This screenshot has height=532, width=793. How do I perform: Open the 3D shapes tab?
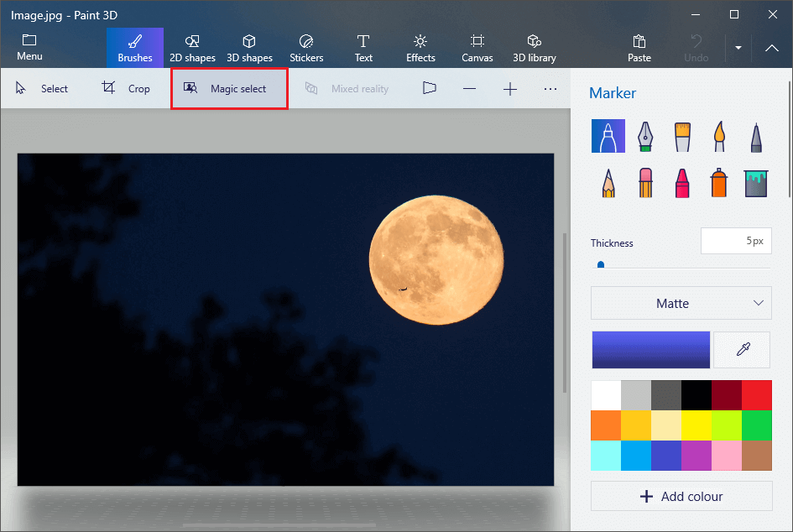click(x=249, y=48)
